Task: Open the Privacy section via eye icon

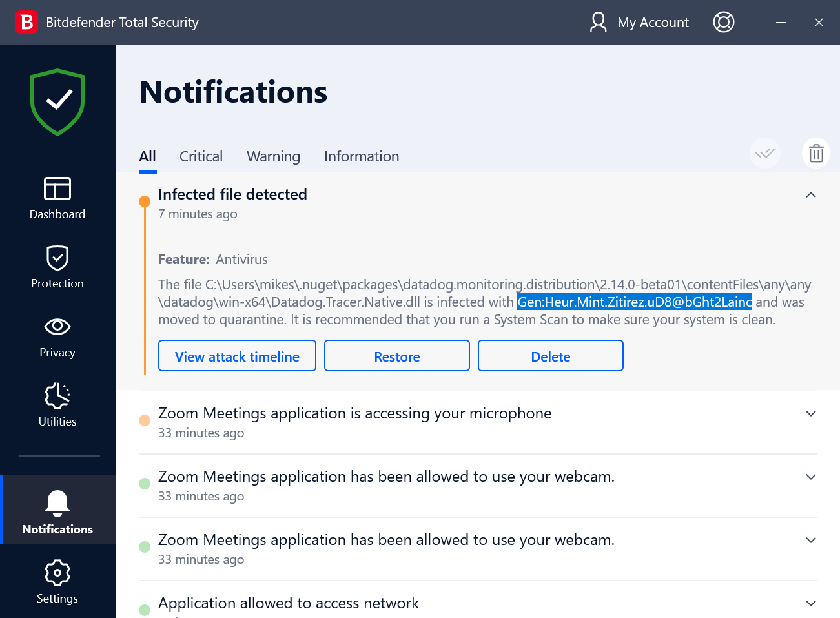Action: tap(57, 327)
